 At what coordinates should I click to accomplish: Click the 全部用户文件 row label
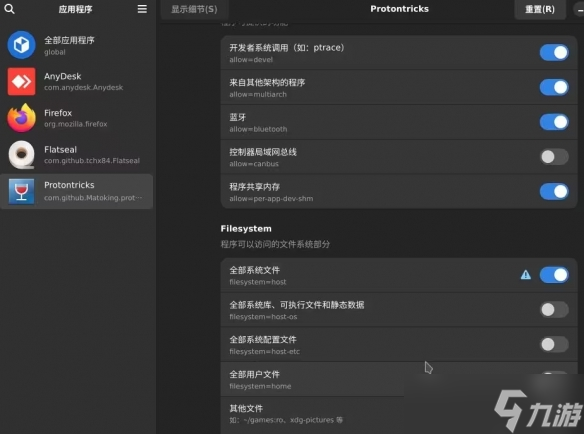(x=254, y=374)
